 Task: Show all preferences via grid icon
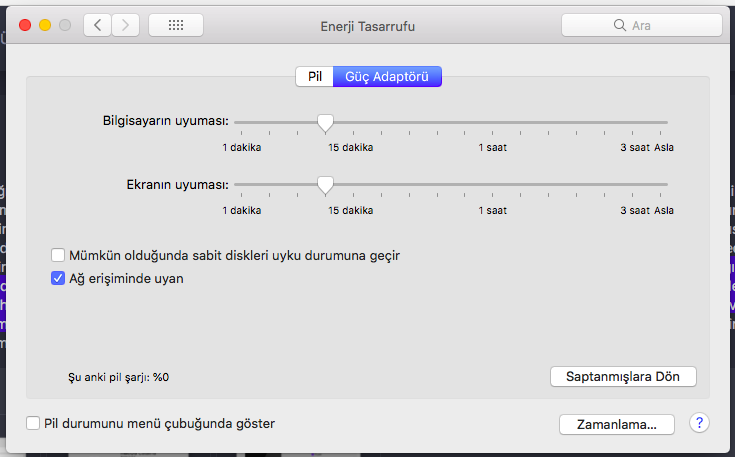[175, 25]
